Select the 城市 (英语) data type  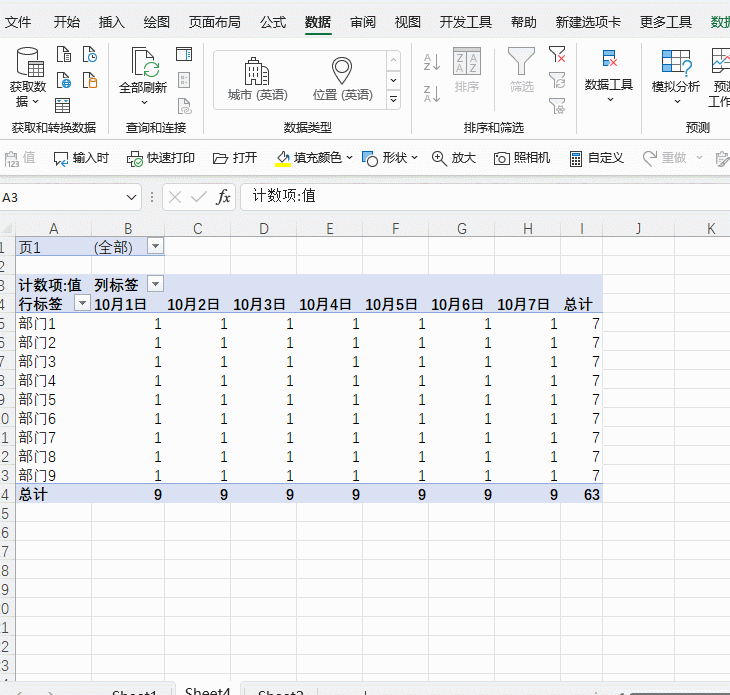pos(257,79)
